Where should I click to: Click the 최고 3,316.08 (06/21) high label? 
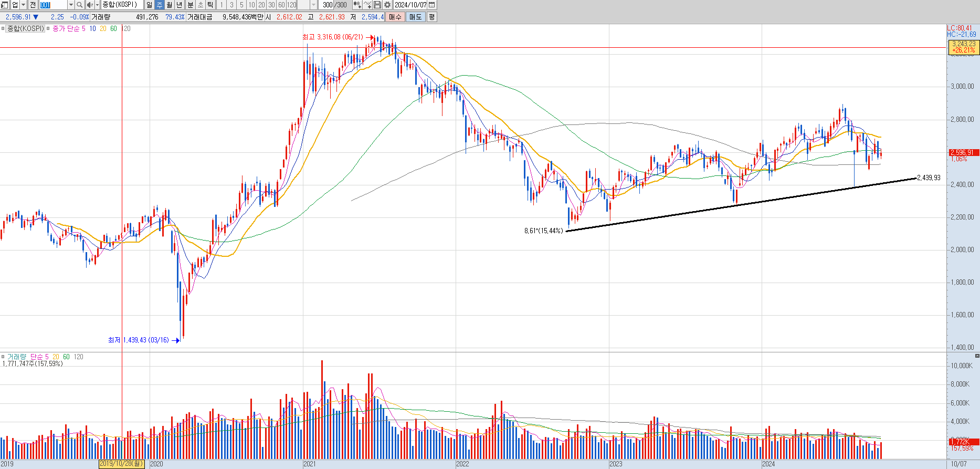tap(332, 37)
